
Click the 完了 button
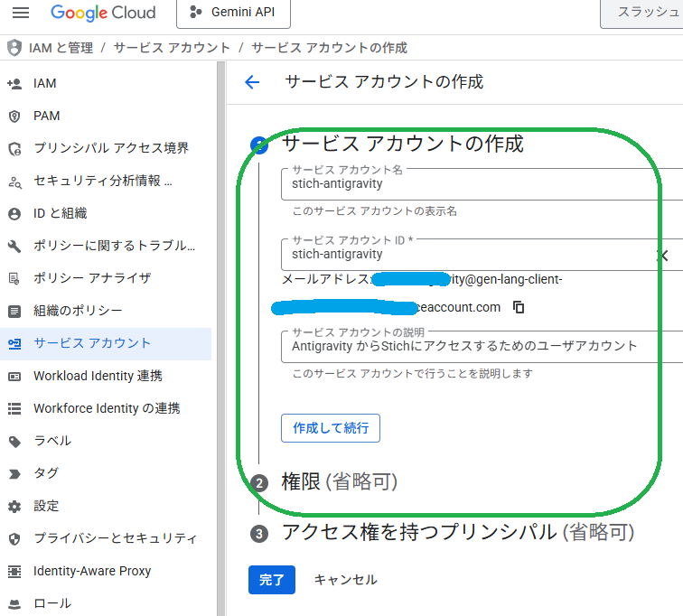pos(271,580)
